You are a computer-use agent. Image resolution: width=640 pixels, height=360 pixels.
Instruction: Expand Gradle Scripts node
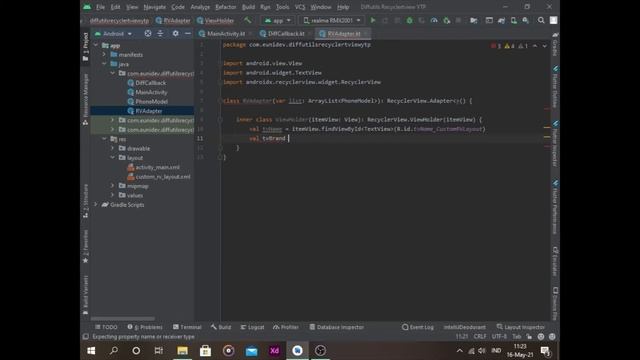[96, 204]
